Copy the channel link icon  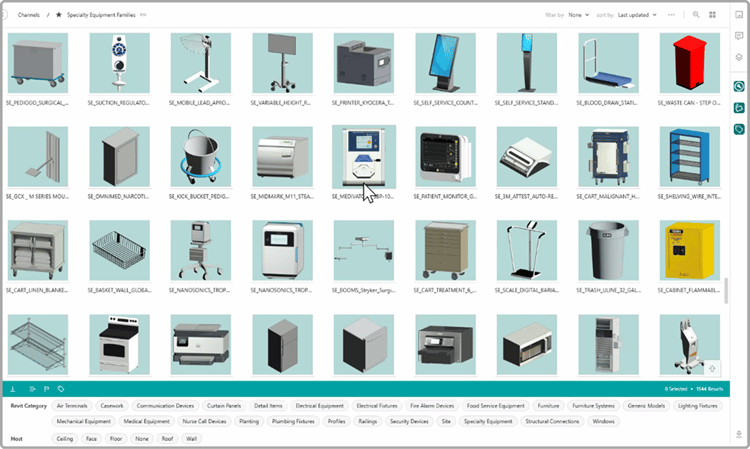143,15
